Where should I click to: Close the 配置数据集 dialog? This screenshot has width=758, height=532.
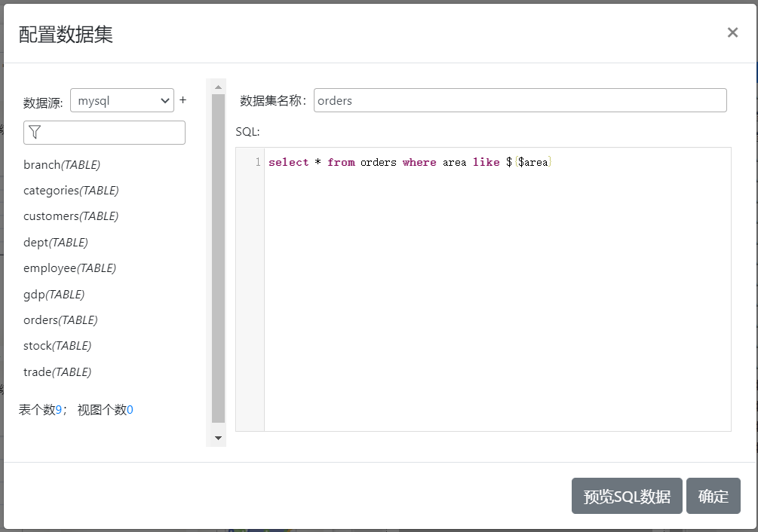(x=732, y=32)
